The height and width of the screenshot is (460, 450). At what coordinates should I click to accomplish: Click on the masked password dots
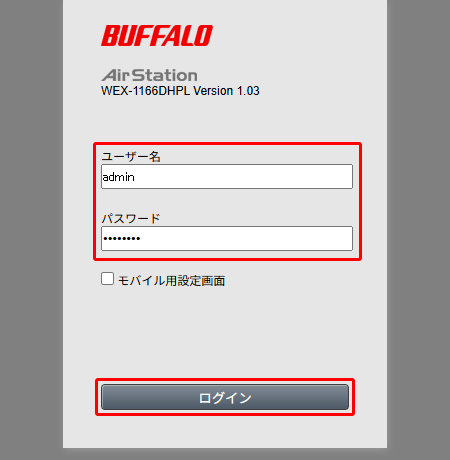(x=122, y=238)
